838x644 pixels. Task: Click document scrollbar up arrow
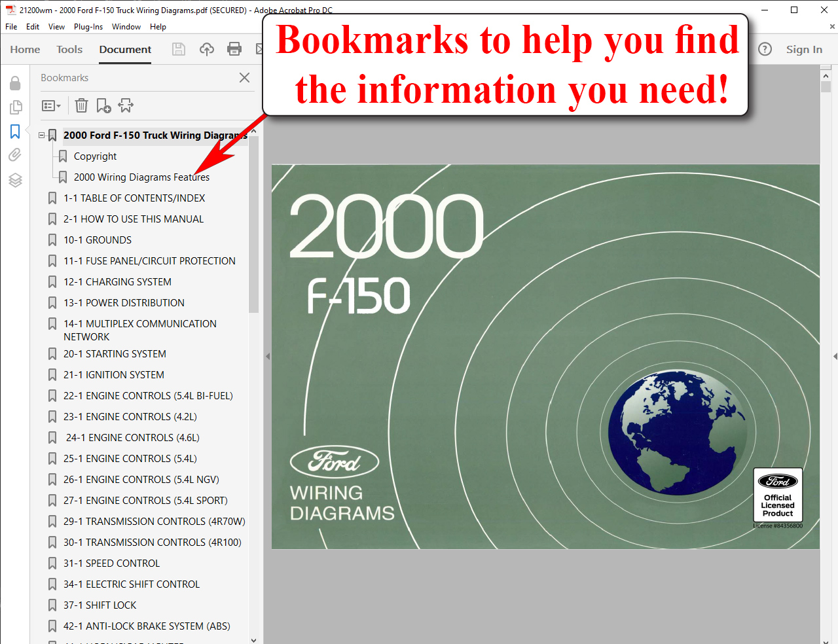[x=826, y=77]
